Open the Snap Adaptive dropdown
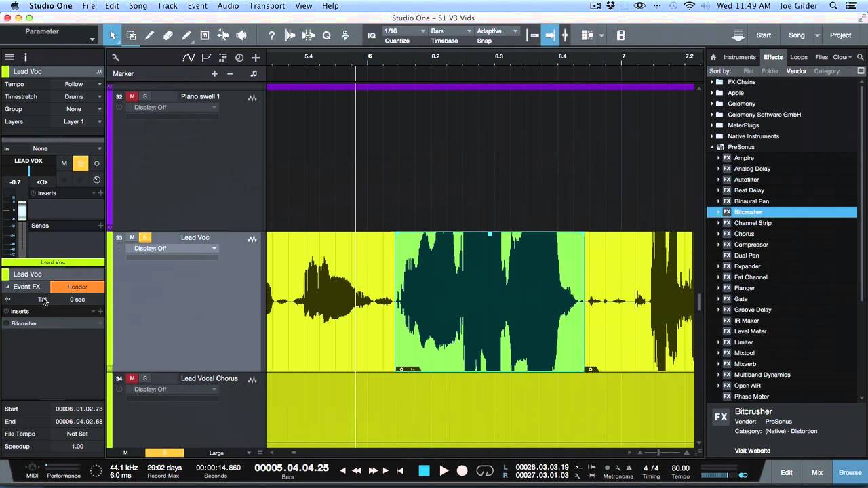 tap(497, 31)
